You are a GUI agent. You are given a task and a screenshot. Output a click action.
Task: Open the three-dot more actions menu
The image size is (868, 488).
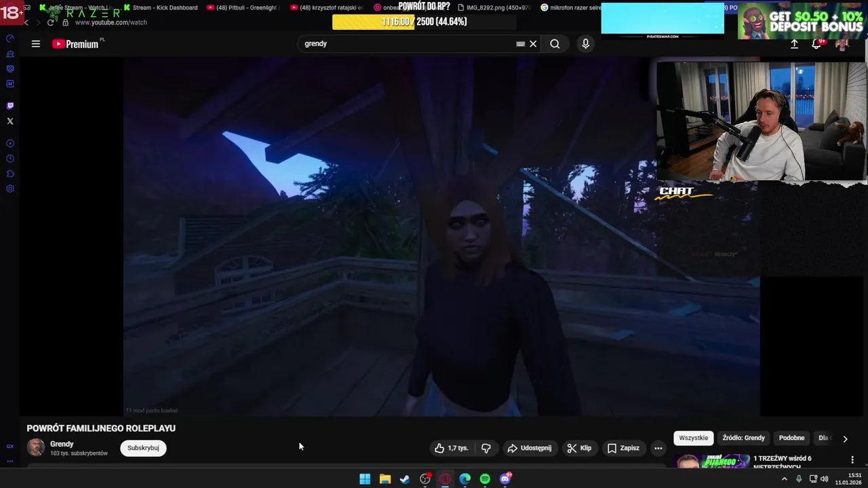tap(658, 448)
